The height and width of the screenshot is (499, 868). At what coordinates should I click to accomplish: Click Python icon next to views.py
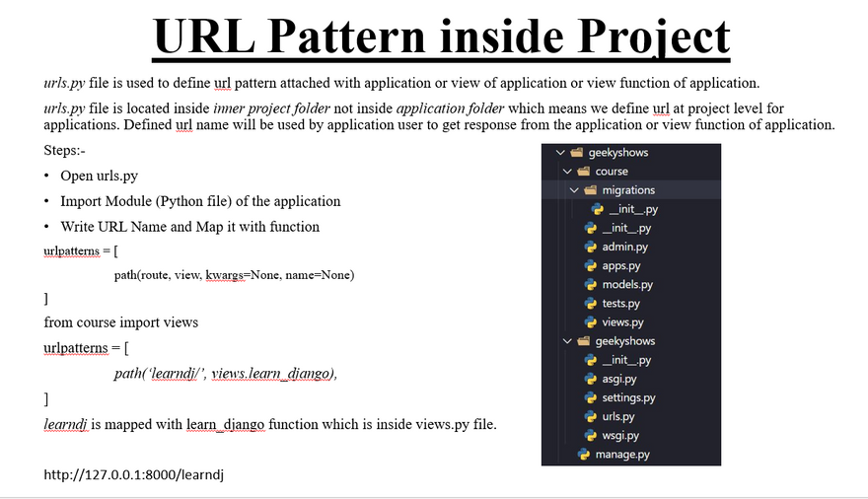tap(591, 321)
